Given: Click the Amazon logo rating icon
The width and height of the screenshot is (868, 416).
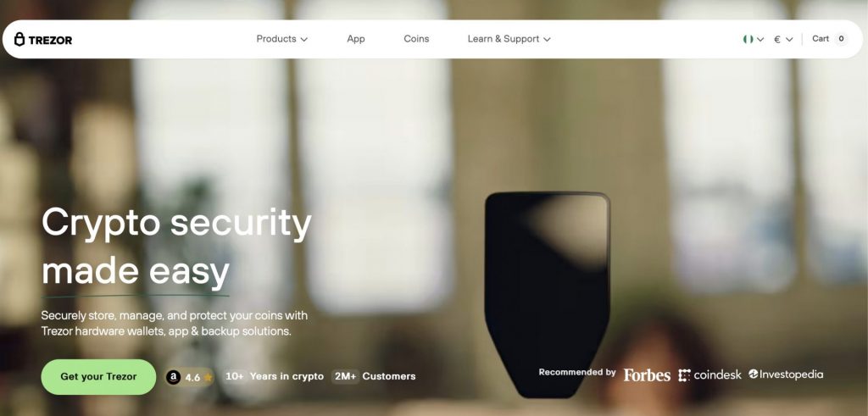Looking at the screenshot, I should coord(173,377).
